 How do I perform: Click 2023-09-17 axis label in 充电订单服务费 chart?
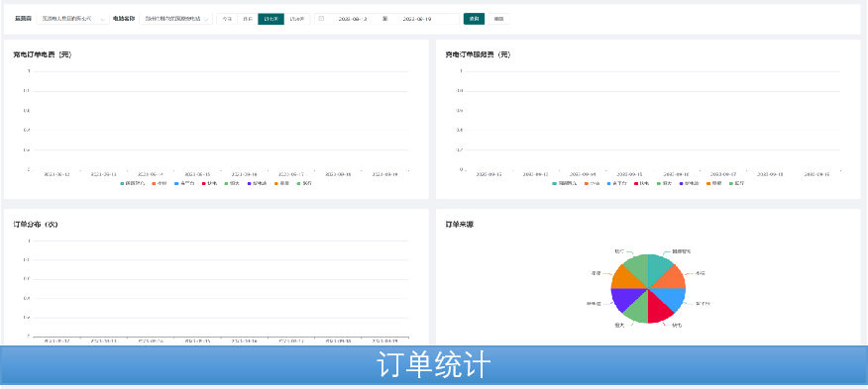pyautogui.click(x=723, y=174)
